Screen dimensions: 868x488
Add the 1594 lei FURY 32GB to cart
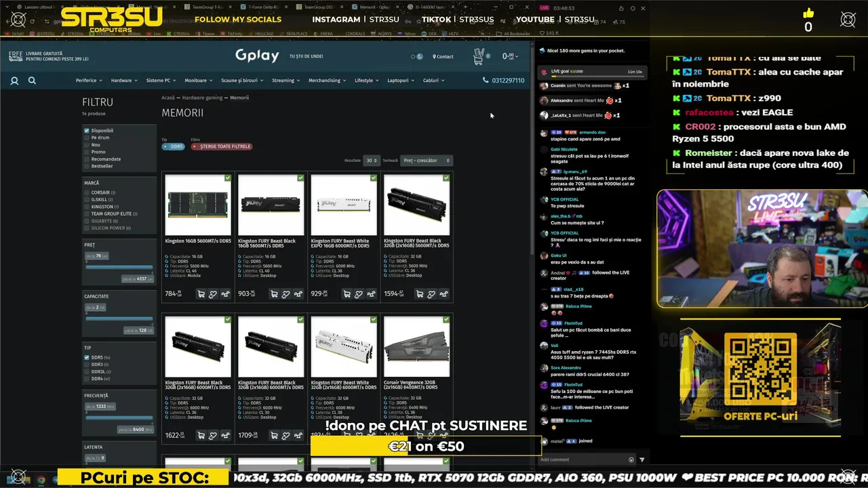click(420, 294)
